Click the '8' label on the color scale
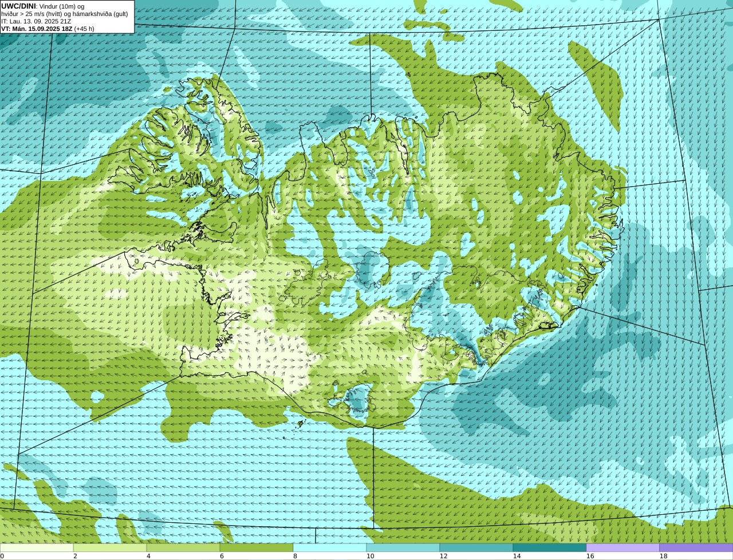 [x=295, y=556]
